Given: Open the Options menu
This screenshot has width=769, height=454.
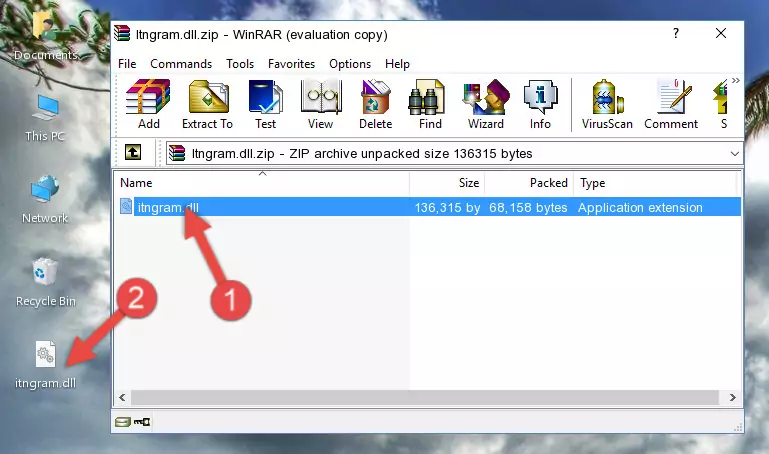Looking at the screenshot, I should point(350,64).
